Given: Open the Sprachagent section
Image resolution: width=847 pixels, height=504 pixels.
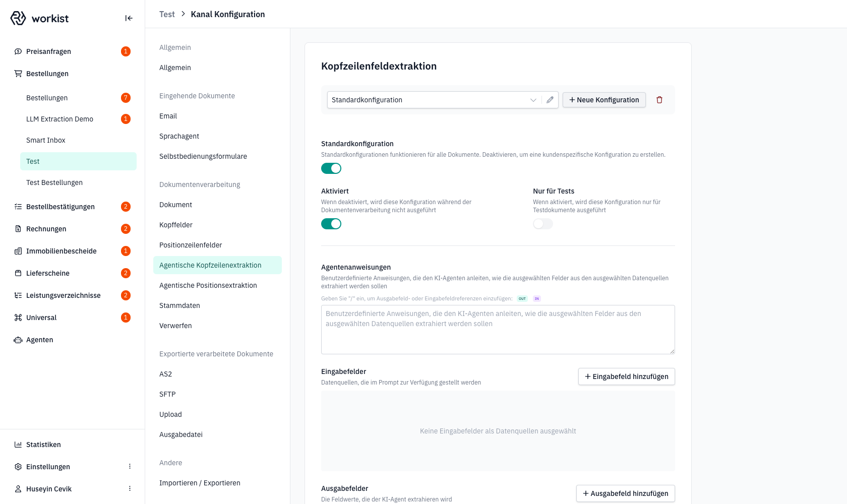Looking at the screenshot, I should pos(217,136).
